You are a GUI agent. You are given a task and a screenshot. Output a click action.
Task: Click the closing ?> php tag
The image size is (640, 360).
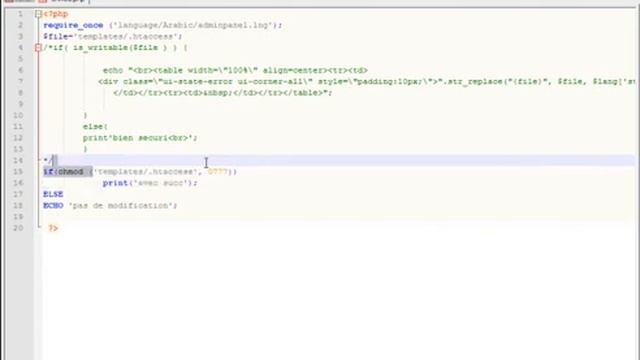coord(53,228)
